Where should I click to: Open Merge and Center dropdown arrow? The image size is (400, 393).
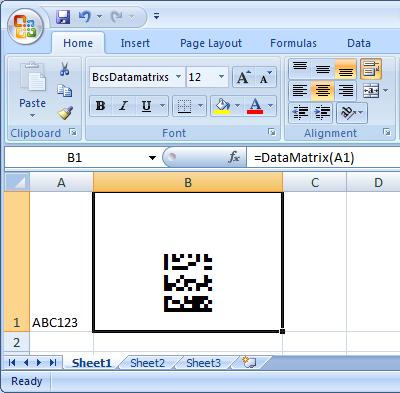pos(386,91)
